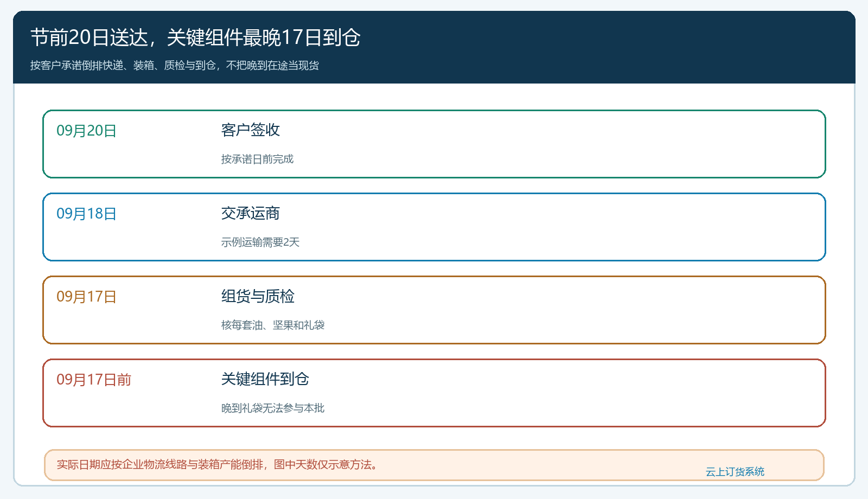Click the 组货与质检 step title
This screenshot has width=868, height=499.
(x=258, y=296)
